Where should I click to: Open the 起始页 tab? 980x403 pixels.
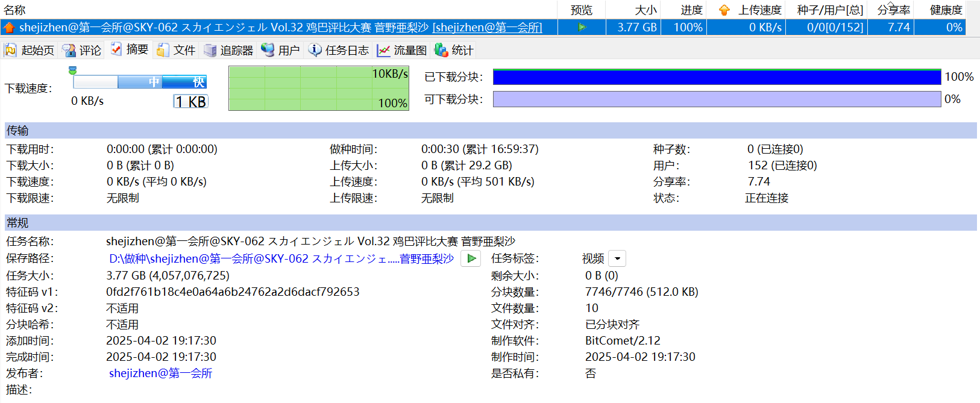click(x=30, y=50)
